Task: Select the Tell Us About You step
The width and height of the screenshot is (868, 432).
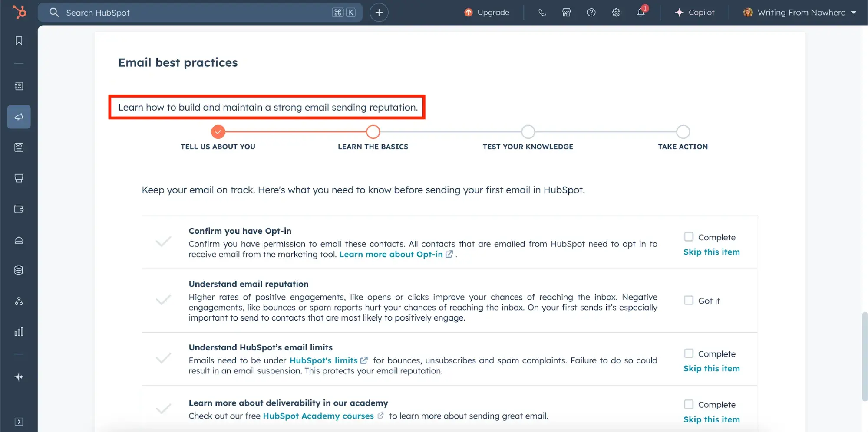Action: [x=218, y=132]
